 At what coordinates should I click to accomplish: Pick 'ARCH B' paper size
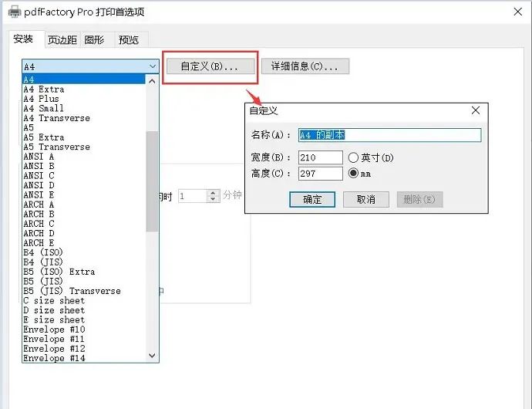point(84,215)
